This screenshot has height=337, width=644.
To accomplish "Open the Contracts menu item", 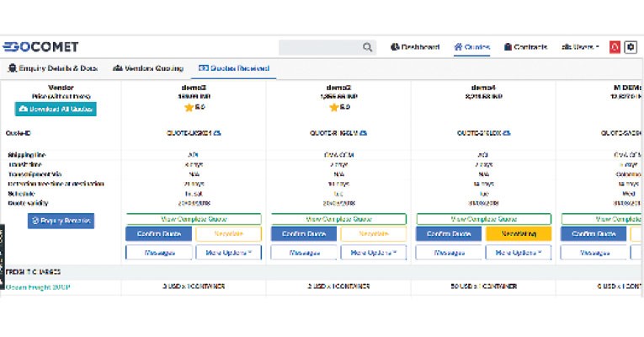I will tap(525, 47).
